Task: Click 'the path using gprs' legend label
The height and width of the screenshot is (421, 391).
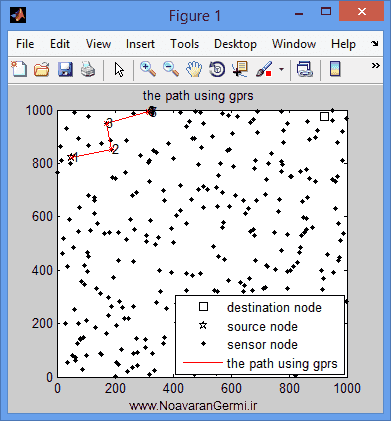Action: point(282,363)
